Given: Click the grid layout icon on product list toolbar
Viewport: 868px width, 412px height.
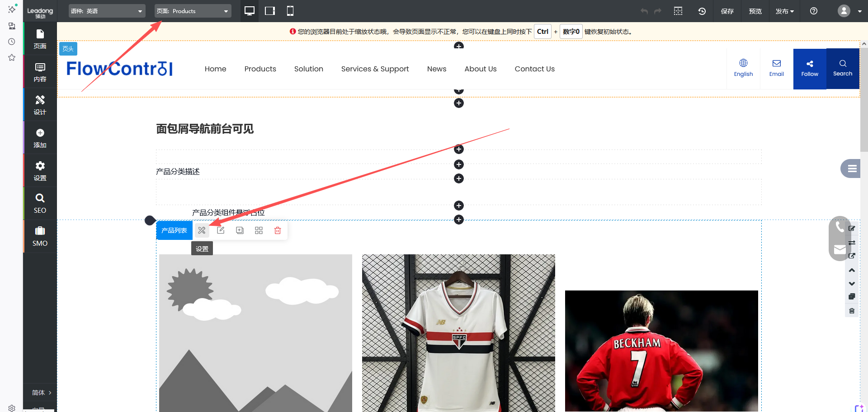Looking at the screenshot, I should [259, 230].
